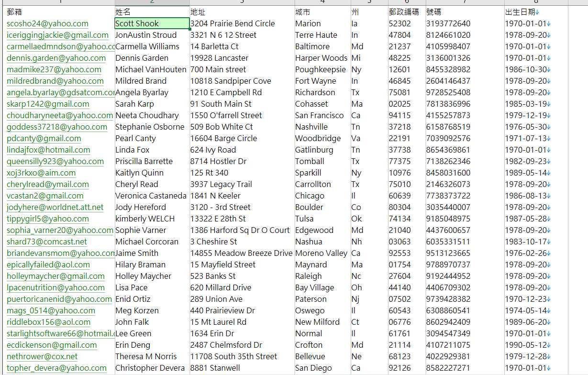Select the Scott Shook name cell
Screen dimensions: 588x375
[x=152, y=23]
